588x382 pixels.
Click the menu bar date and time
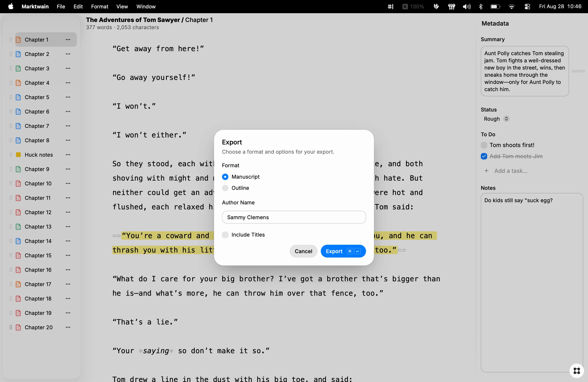(560, 6)
